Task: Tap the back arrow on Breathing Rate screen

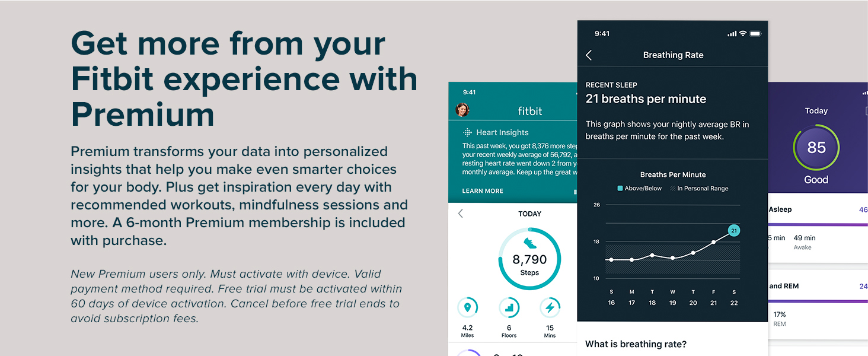Action: (589, 55)
